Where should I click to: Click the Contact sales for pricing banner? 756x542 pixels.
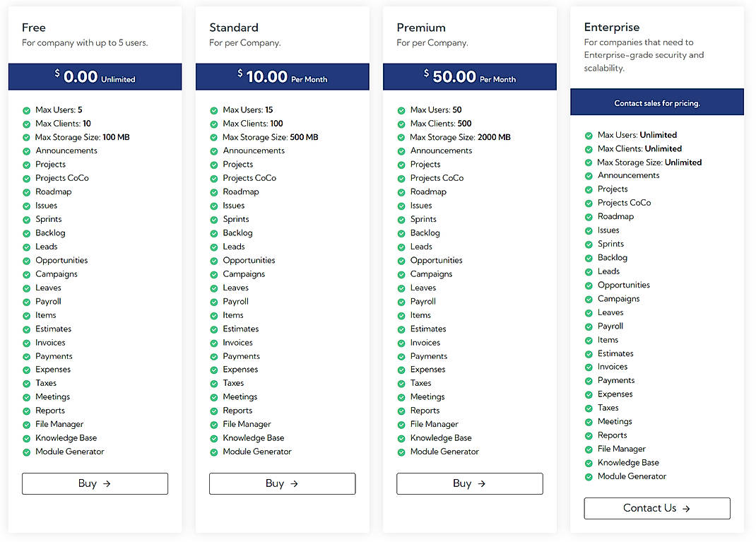(656, 102)
